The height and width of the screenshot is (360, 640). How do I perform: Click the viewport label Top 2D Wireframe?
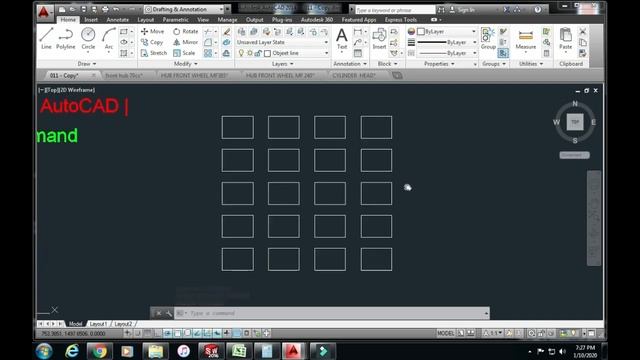click(67, 90)
